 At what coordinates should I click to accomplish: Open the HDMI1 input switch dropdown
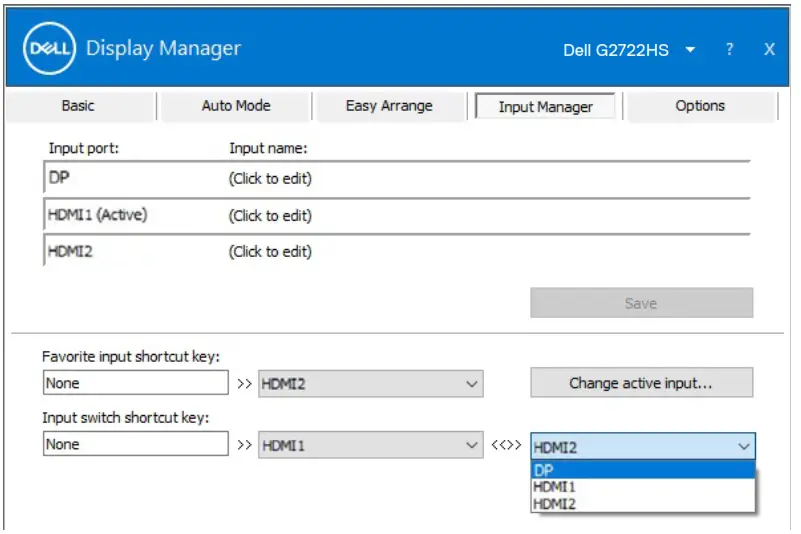(x=370, y=445)
